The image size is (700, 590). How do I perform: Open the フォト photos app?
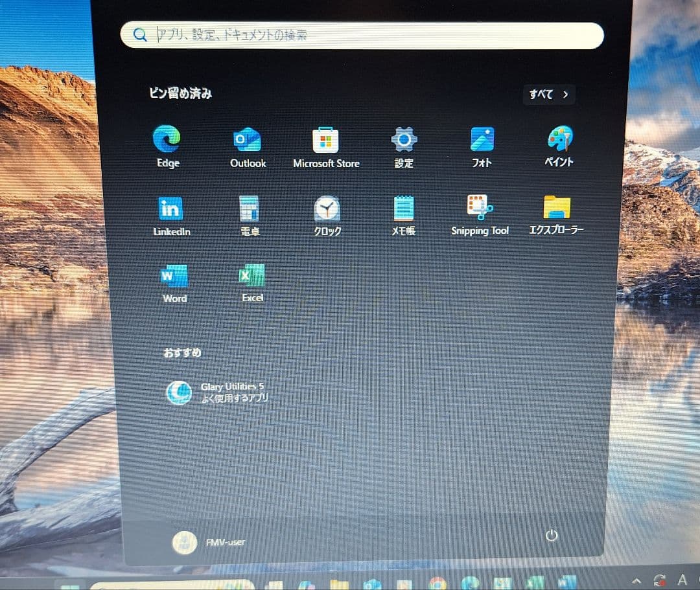[482, 147]
